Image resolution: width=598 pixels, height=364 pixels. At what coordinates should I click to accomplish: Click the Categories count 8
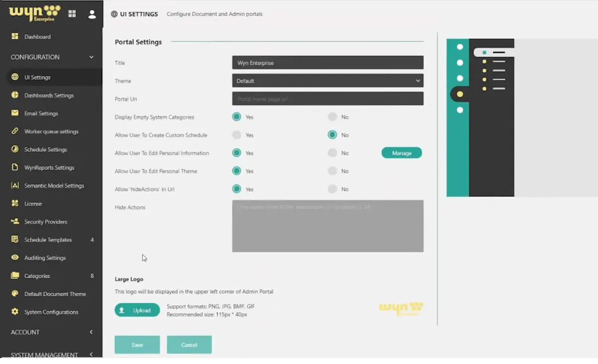point(92,276)
